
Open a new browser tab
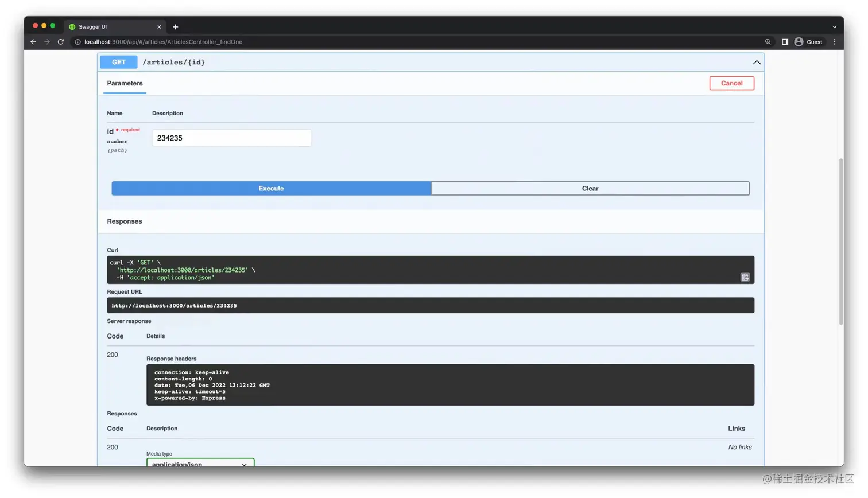(176, 27)
